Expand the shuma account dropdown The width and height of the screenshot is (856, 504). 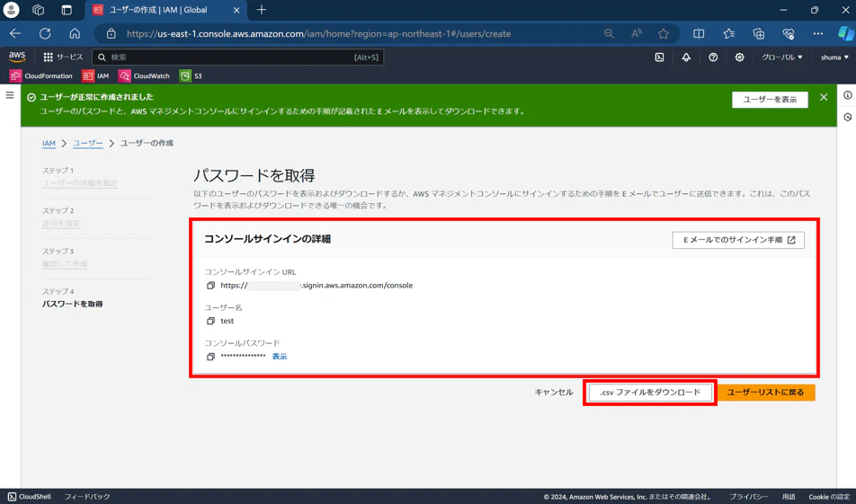point(834,57)
